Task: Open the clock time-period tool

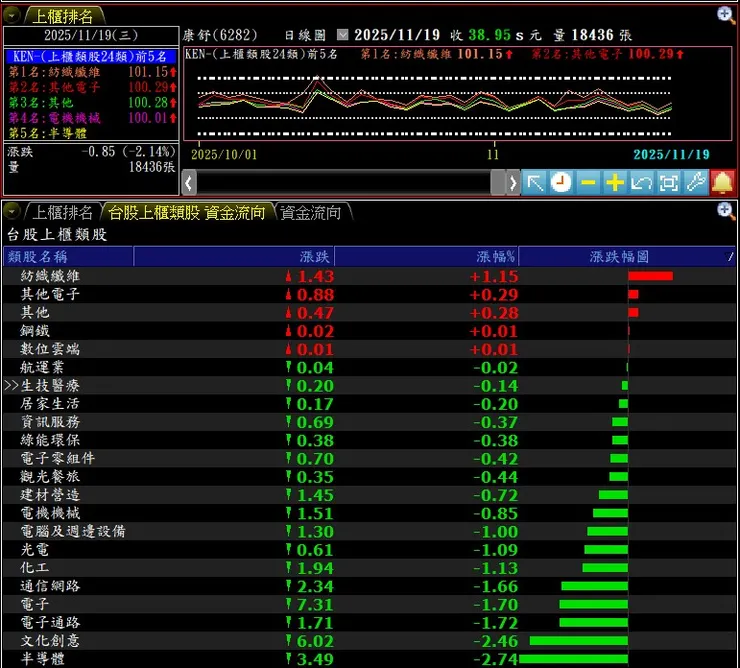Action: pos(561,183)
